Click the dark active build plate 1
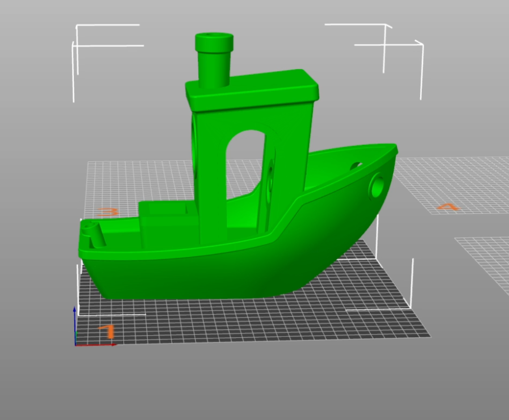 (253, 320)
